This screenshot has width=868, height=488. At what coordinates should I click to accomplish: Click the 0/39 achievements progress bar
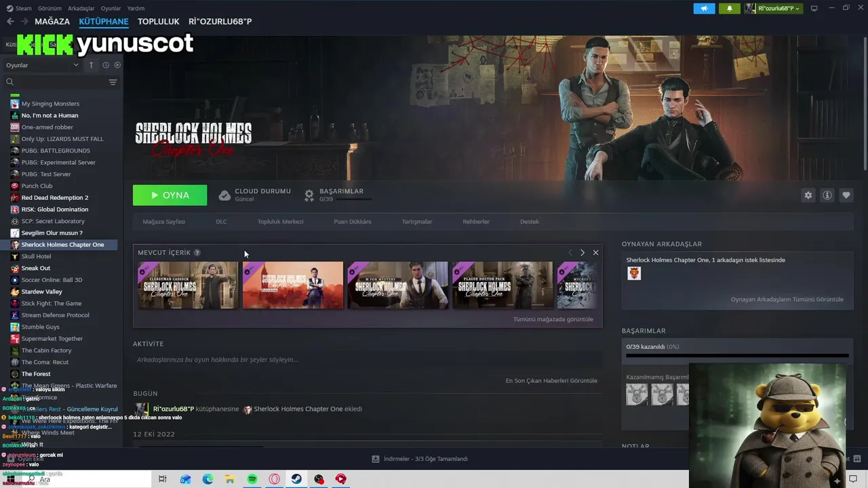coord(737,355)
